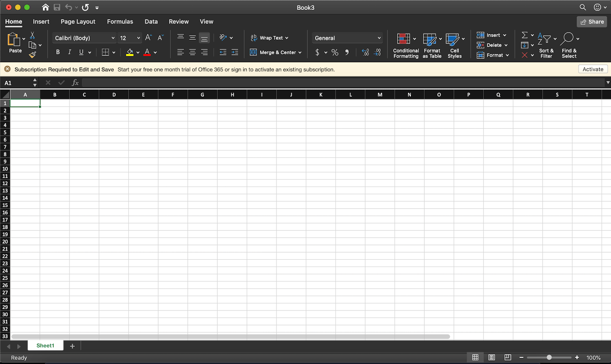This screenshot has width=611, height=364.
Task: Click the Middle Align icon
Action: pos(192,37)
